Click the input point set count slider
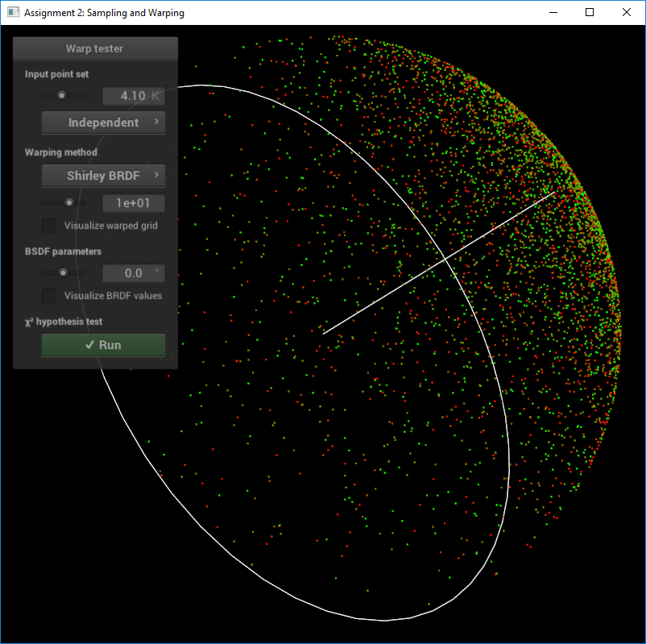The width and height of the screenshot is (646, 644). point(63,96)
